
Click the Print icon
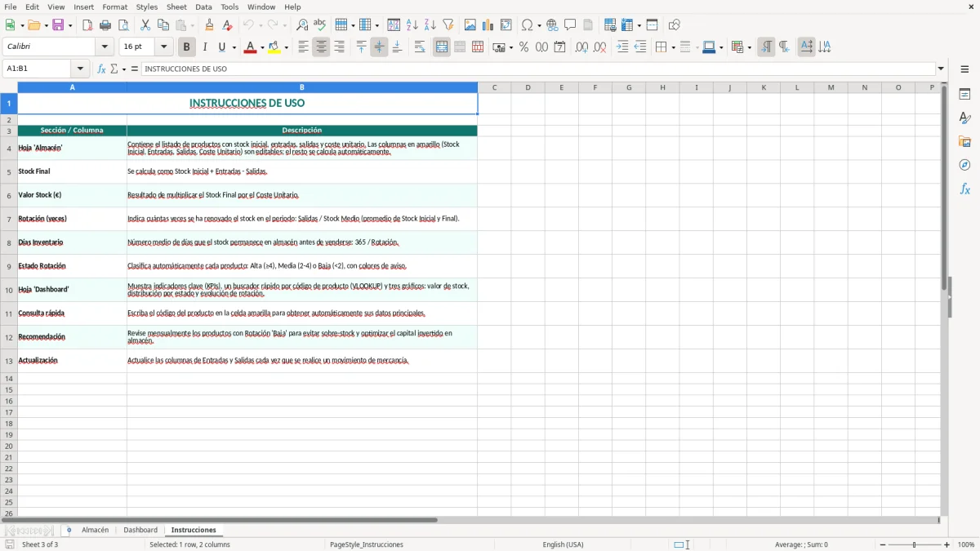(x=105, y=25)
